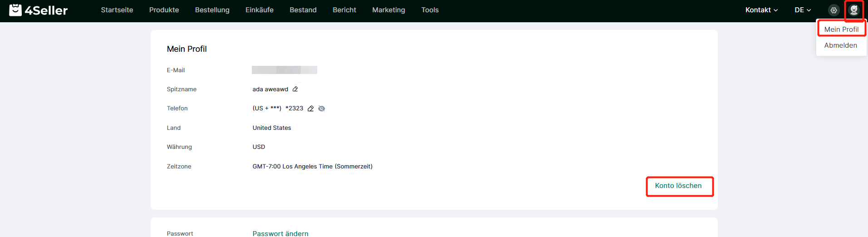Open the user avatar menu
868x237 pixels.
[854, 10]
